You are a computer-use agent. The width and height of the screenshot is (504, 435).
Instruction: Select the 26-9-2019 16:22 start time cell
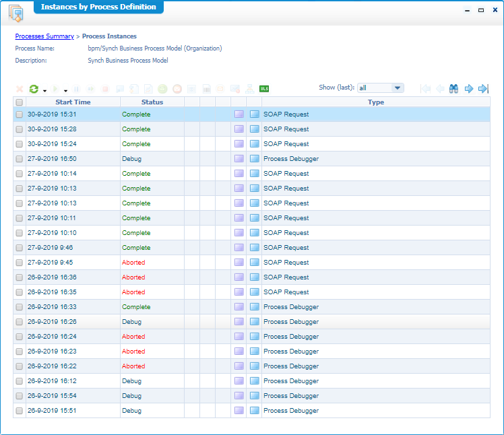73,366
